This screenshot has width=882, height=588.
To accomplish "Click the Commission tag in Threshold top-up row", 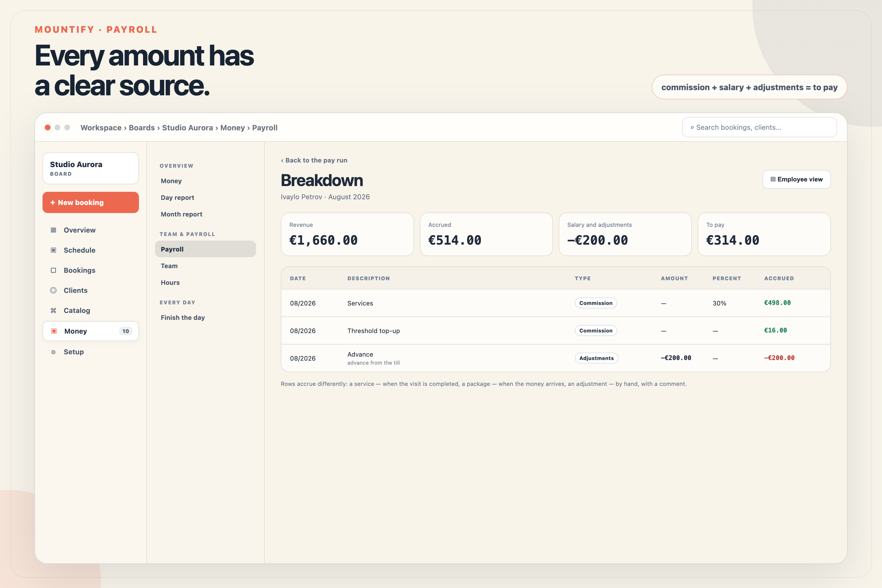I will [x=595, y=331].
